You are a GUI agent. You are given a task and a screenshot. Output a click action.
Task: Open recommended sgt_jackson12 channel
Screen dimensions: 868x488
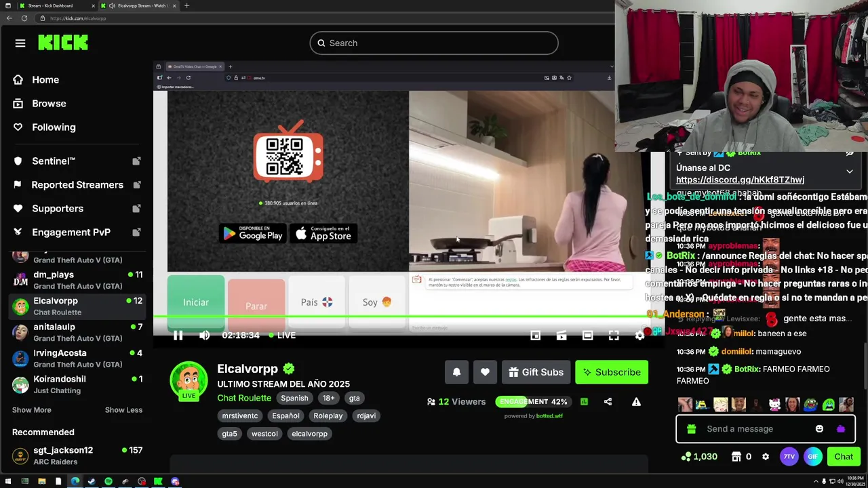point(77,455)
